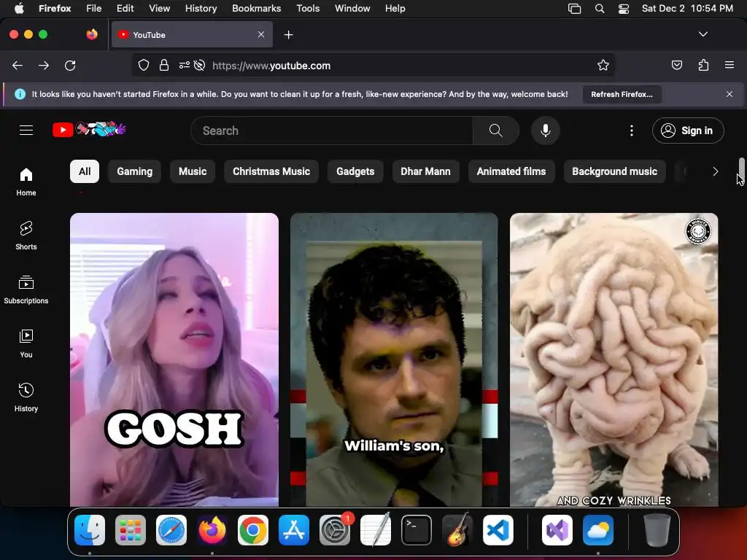Open the Edit menu
The width and height of the screenshot is (747, 560).
[125, 8]
